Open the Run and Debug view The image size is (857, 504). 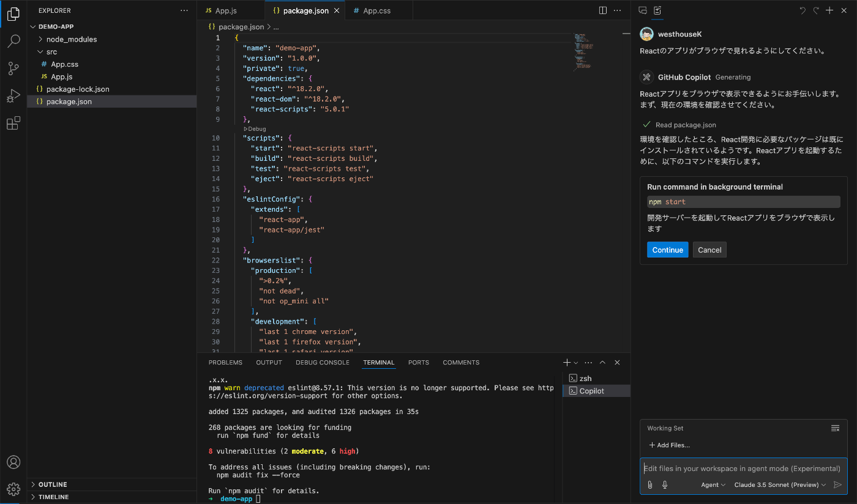tap(13, 96)
